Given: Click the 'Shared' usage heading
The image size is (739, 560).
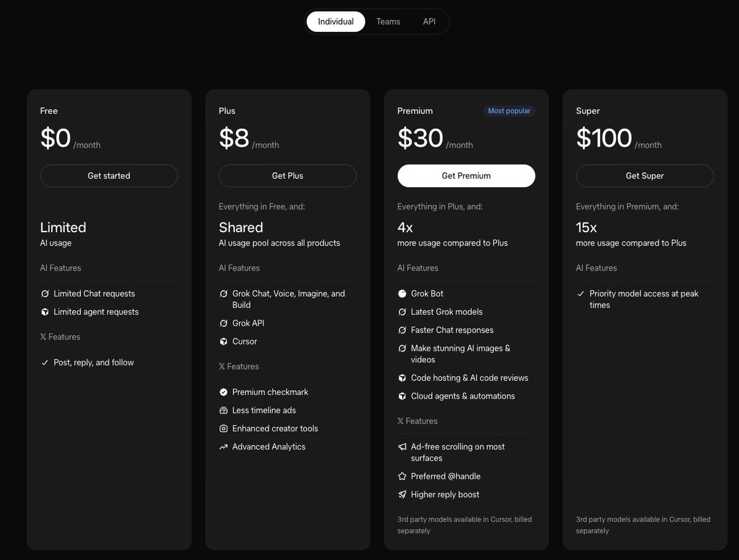Looking at the screenshot, I should point(241,227).
